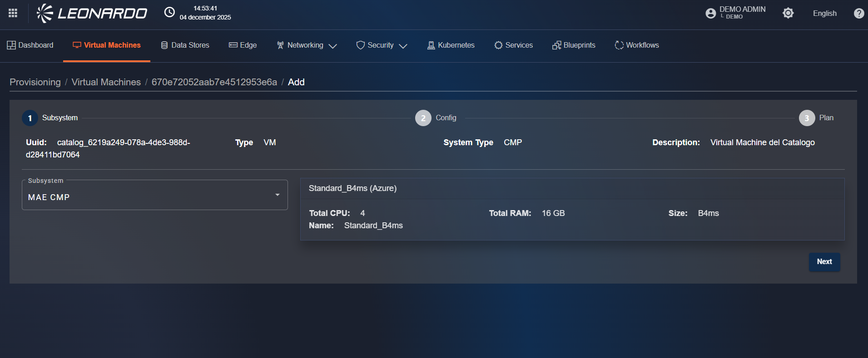Switch to the Data Stores tab
Image resolution: width=868 pixels, height=358 pixels.
tap(185, 45)
